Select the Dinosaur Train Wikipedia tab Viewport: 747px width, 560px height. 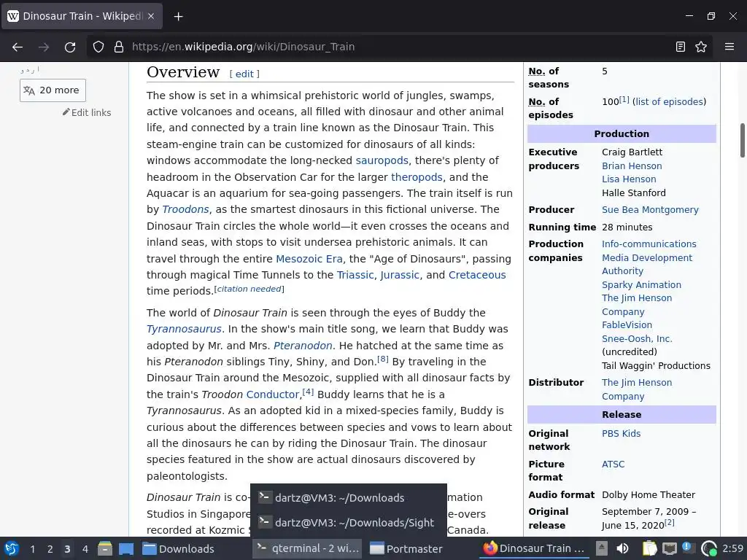pos(82,16)
